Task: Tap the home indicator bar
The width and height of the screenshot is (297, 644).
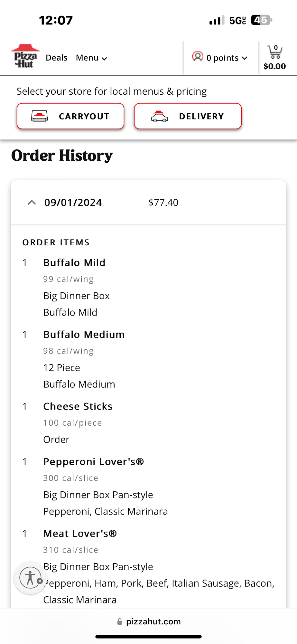Action: pyautogui.click(x=148, y=637)
